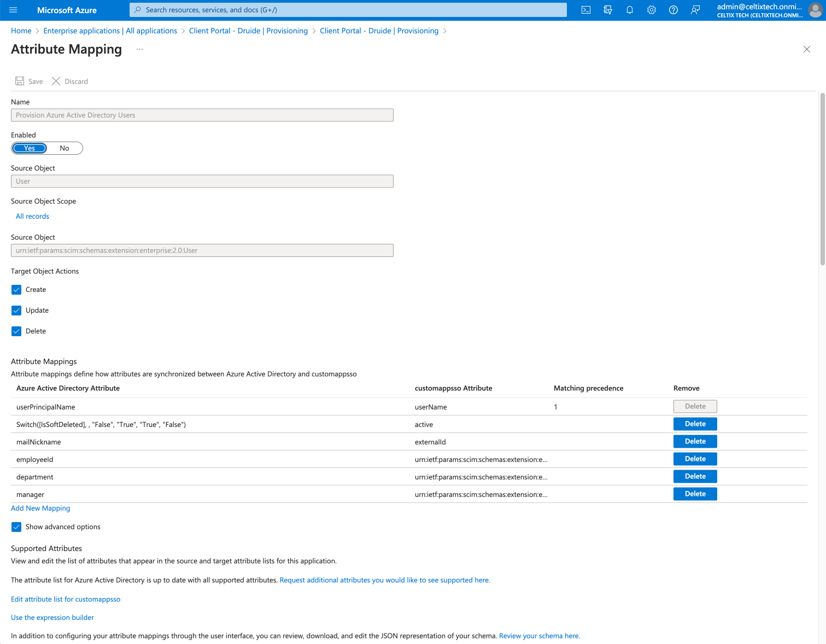The image size is (826, 644).
Task: Uncheck the Delete target action checkbox
Action: coord(16,331)
